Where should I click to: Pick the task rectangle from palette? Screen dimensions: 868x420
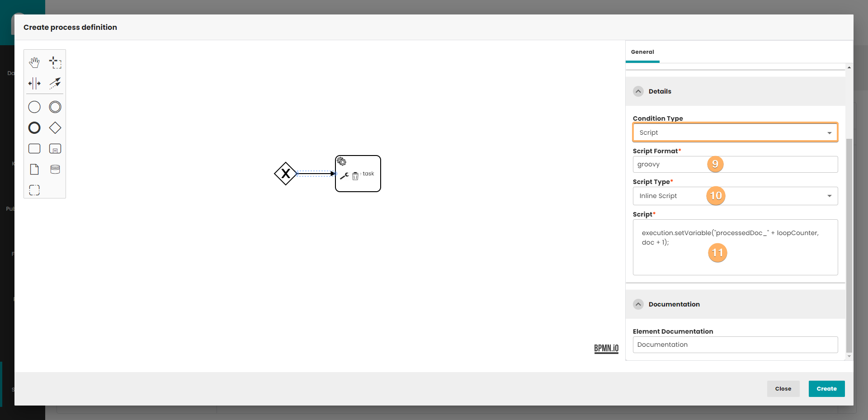[34, 149]
